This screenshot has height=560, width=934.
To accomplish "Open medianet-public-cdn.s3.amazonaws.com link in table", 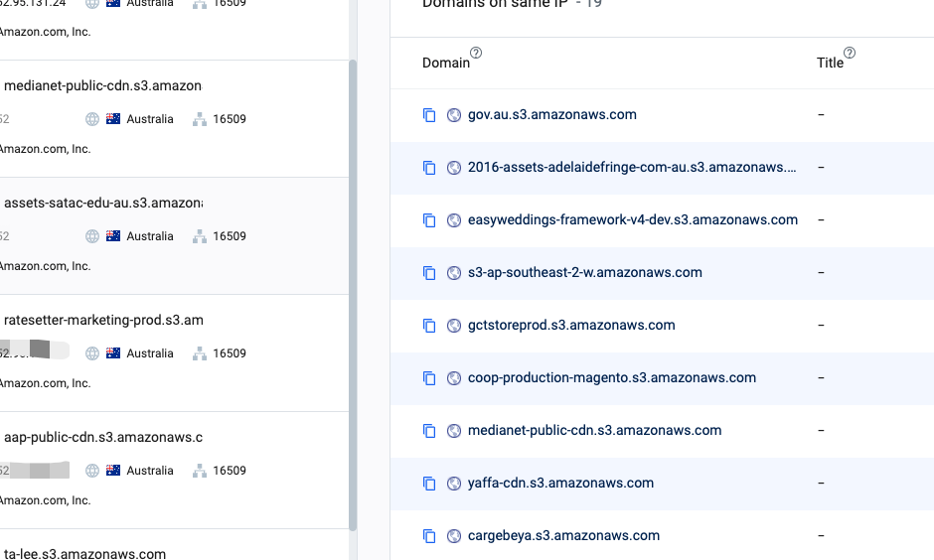I will (x=594, y=430).
